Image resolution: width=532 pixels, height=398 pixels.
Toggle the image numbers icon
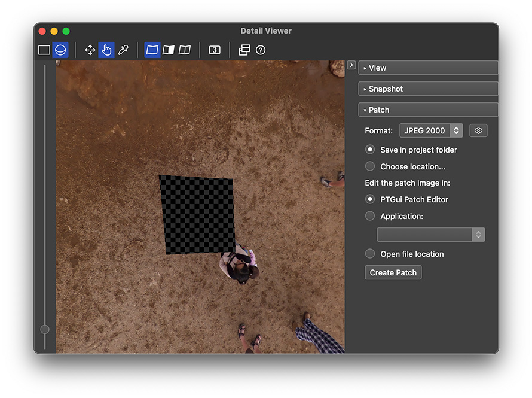pyautogui.click(x=215, y=50)
